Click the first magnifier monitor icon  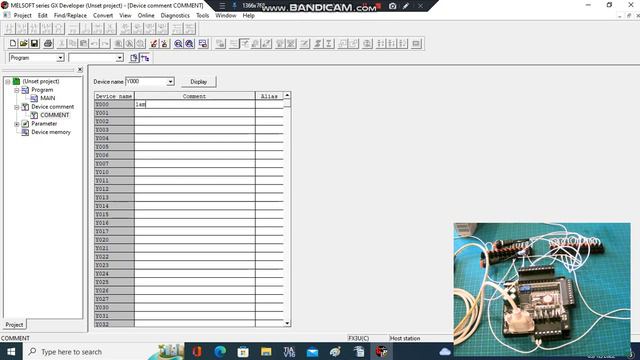pyautogui.click(x=178, y=43)
